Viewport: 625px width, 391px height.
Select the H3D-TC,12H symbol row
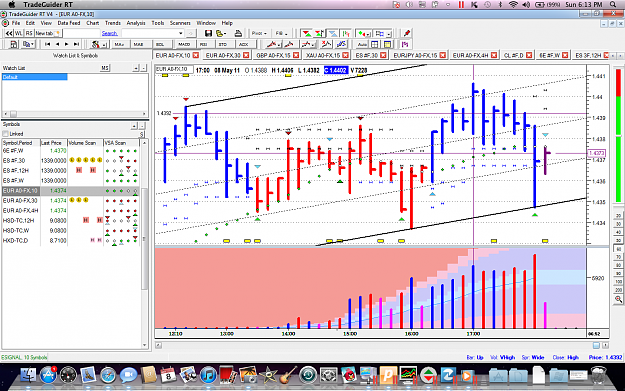click(x=70, y=220)
